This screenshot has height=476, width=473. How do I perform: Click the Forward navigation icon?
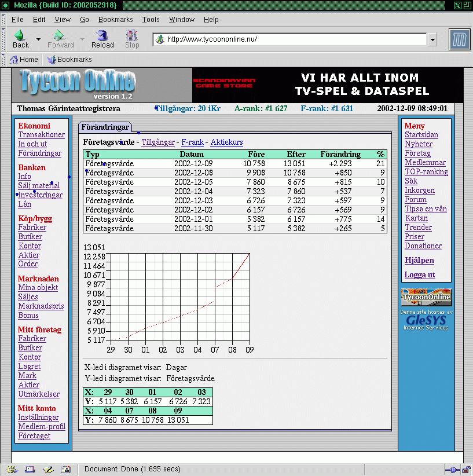[59, 35]
